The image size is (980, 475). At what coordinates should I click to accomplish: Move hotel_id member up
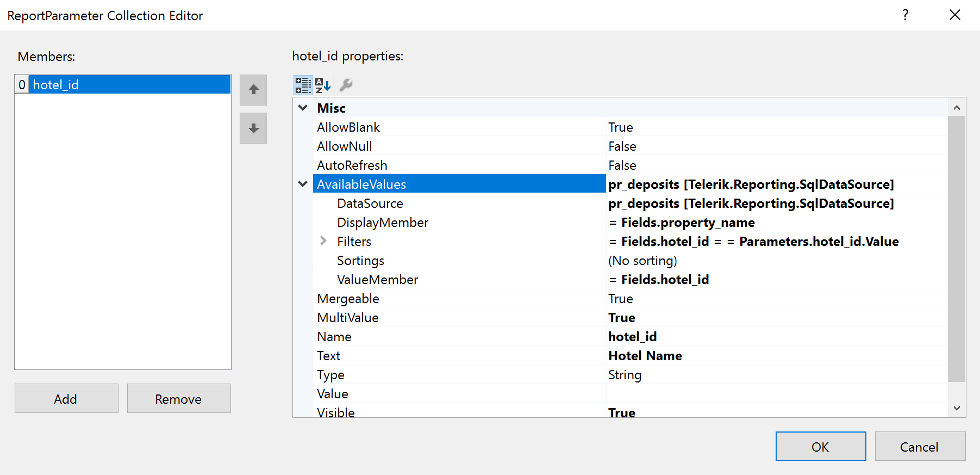coord(253,90)
